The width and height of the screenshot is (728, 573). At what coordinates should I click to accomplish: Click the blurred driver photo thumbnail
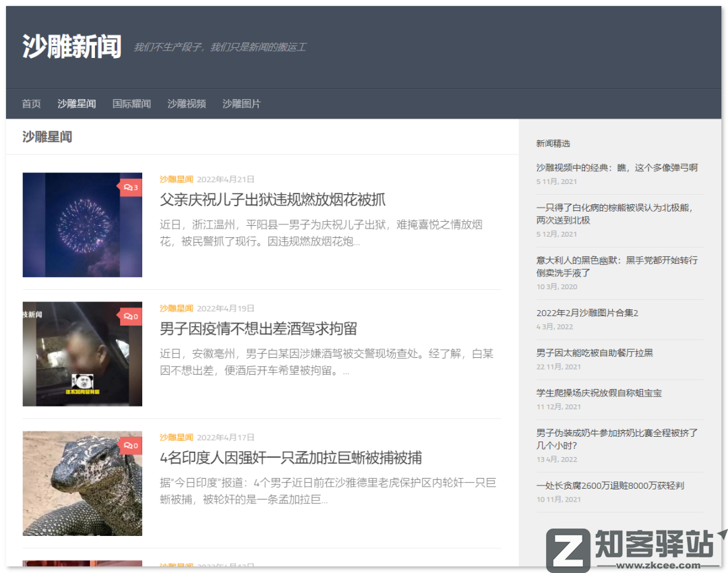pos(82,353)
